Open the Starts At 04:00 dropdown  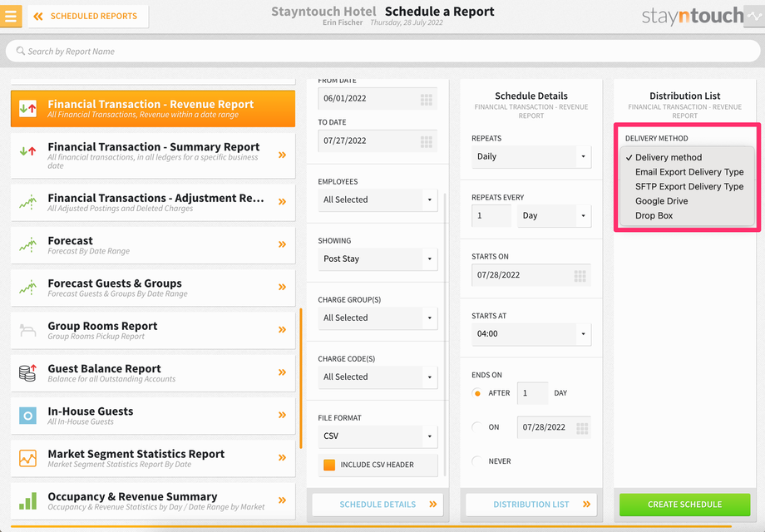531,334
